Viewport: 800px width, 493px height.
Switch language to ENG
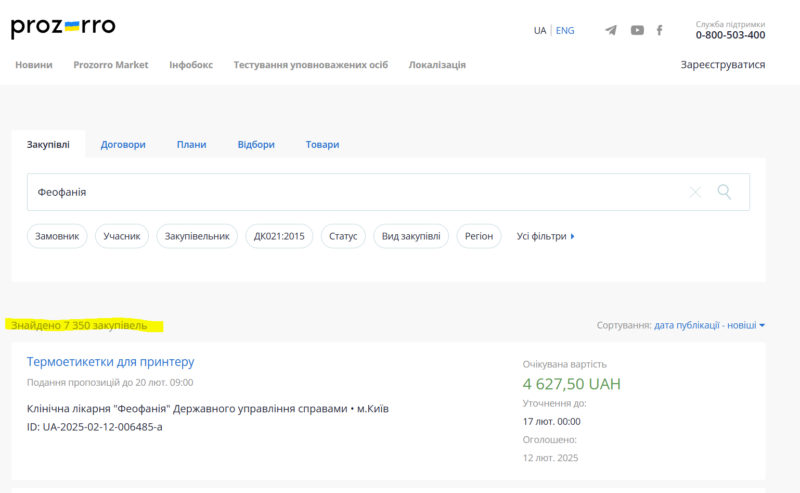pyautogui.click(x=565, y=31)
